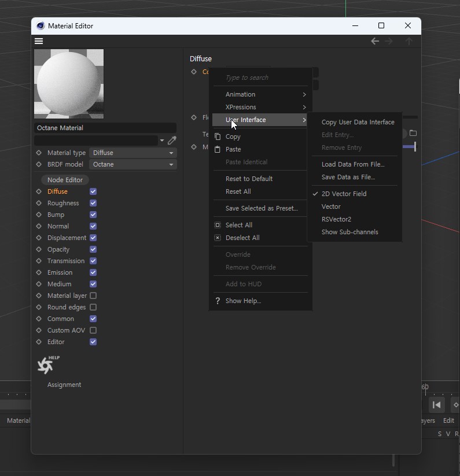The image size is (460, 476).
Task: Open the BRDF model dropdown
Action: 133,164
